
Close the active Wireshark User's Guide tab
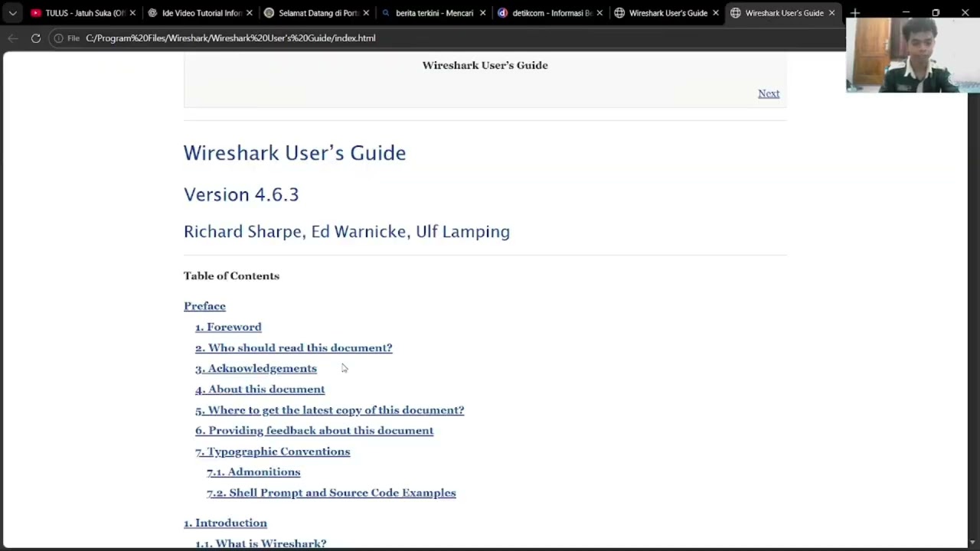click(x=831, y=13)
